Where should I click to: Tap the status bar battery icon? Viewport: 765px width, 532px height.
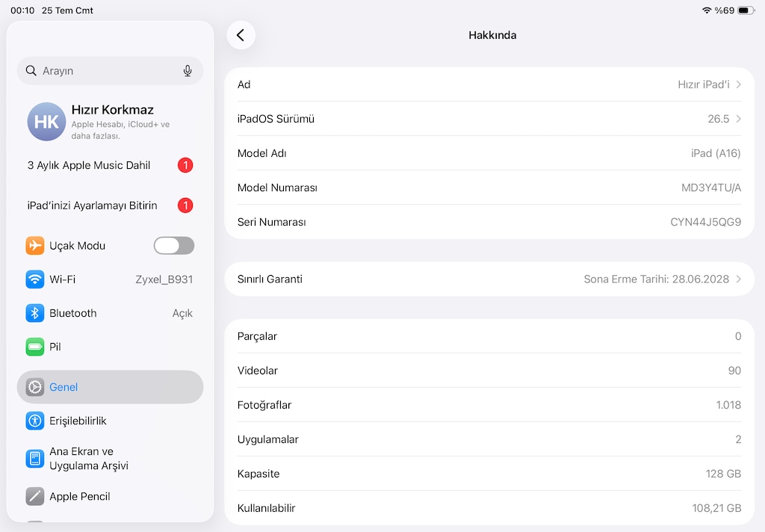coord(746,10)
